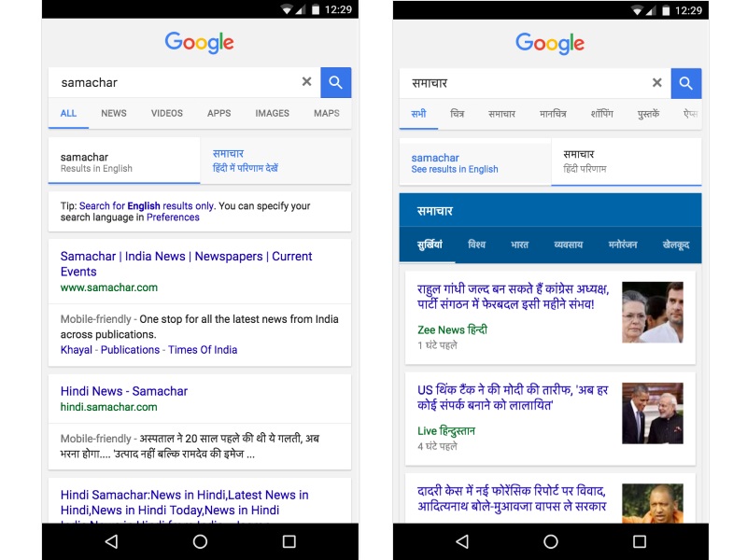Clear the समाचार search text with X
Image resolution: width=747 pixels, height=560 pixels.
pos(657,83)
